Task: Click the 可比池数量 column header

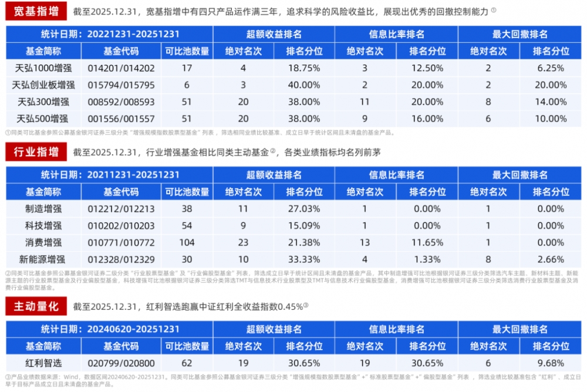Action: click(187, 51)
